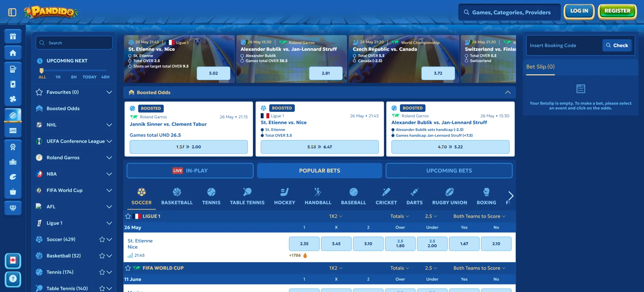This screenshot has height=292, width=644.
Task: Open the help question mark icon
Action: [13, 279]
